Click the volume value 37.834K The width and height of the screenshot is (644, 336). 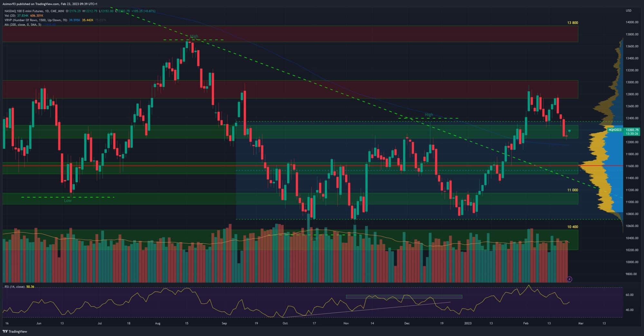[23, 15]
